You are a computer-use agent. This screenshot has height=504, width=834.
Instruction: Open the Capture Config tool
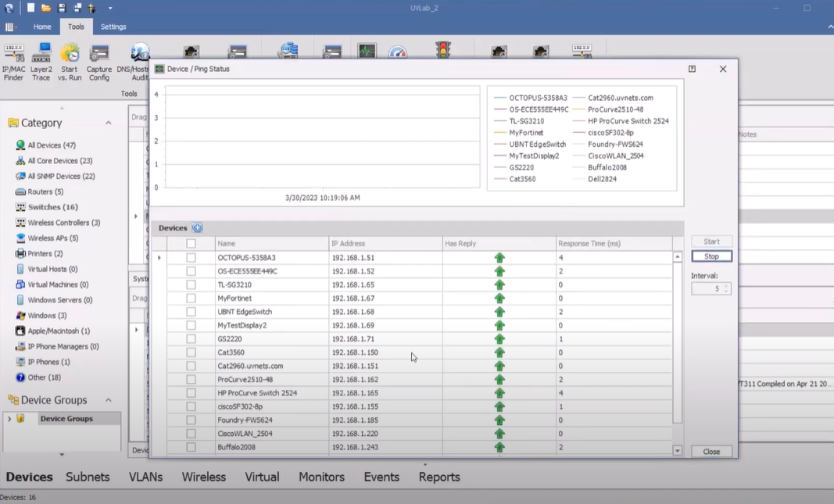[99, 63]
